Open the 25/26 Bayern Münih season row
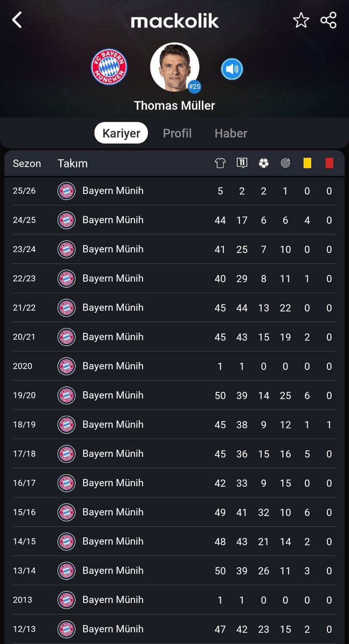 click(x=174, y=191)
